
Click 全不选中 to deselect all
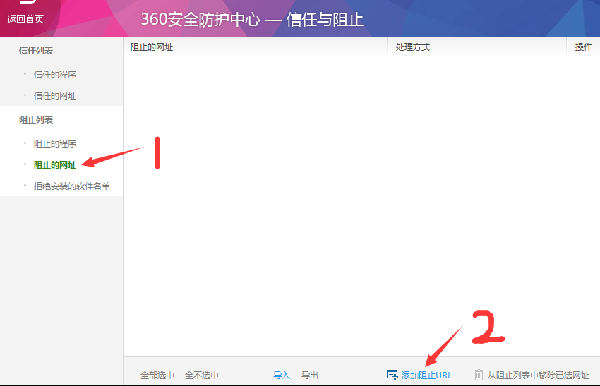point(202,375)
